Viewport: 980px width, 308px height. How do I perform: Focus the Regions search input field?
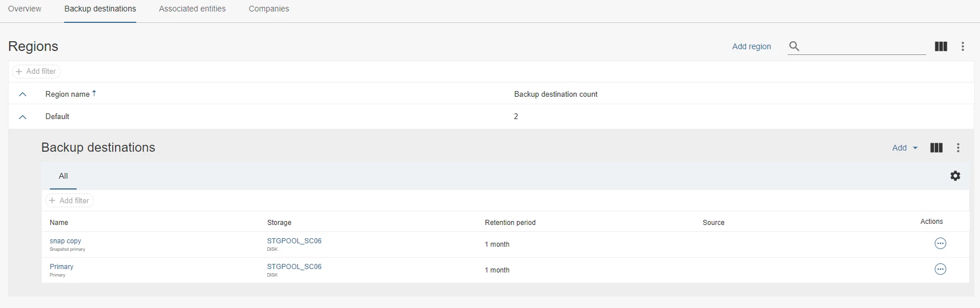tap(863, 46)
